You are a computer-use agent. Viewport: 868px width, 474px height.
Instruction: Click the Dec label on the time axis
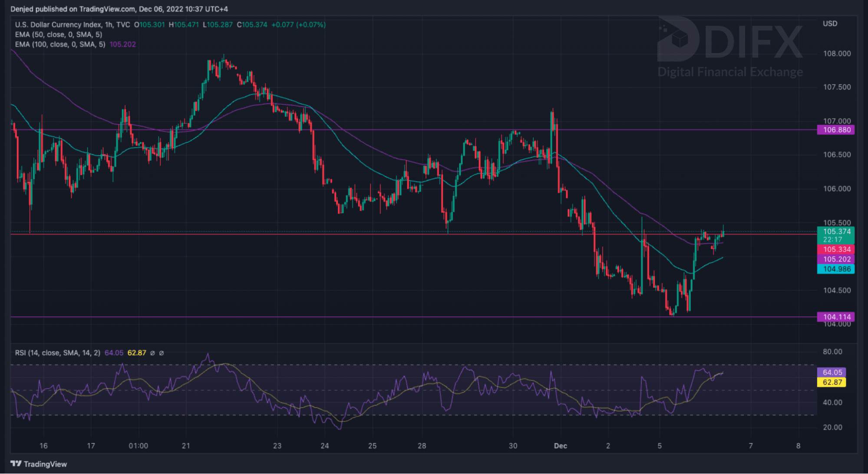(560, 446)
